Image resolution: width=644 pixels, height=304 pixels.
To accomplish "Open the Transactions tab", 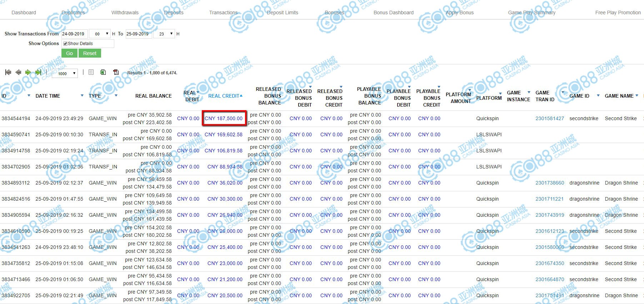I will pos(223,13).
